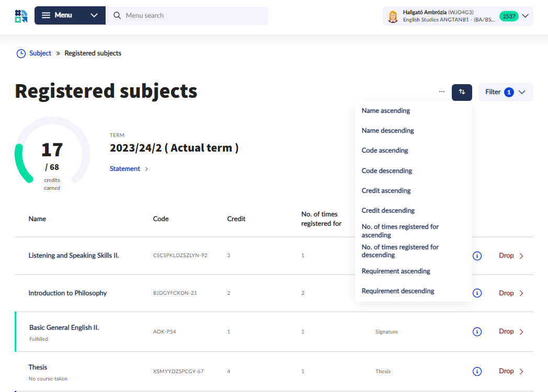
Task: Select Name ascending sort option
Action: pyautogui.click(x=386, y=111)
